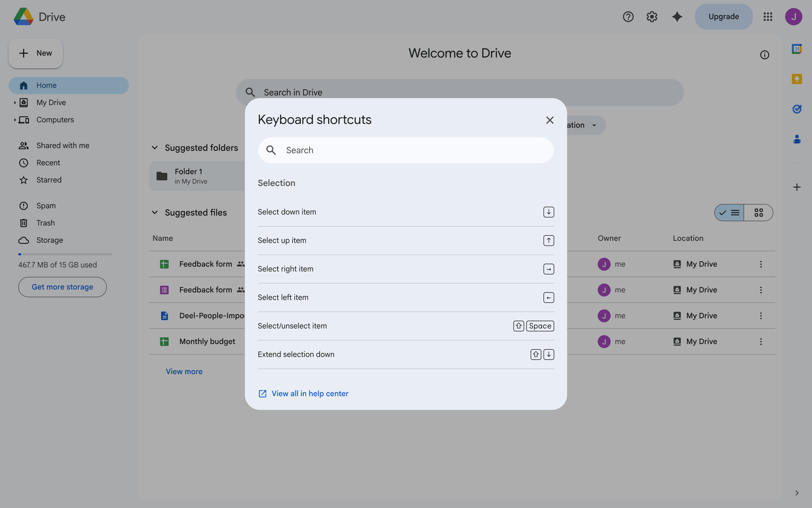Click the Select up item shortcut row
The height and width of the screenshot is (508, 812).
[406, 240]
